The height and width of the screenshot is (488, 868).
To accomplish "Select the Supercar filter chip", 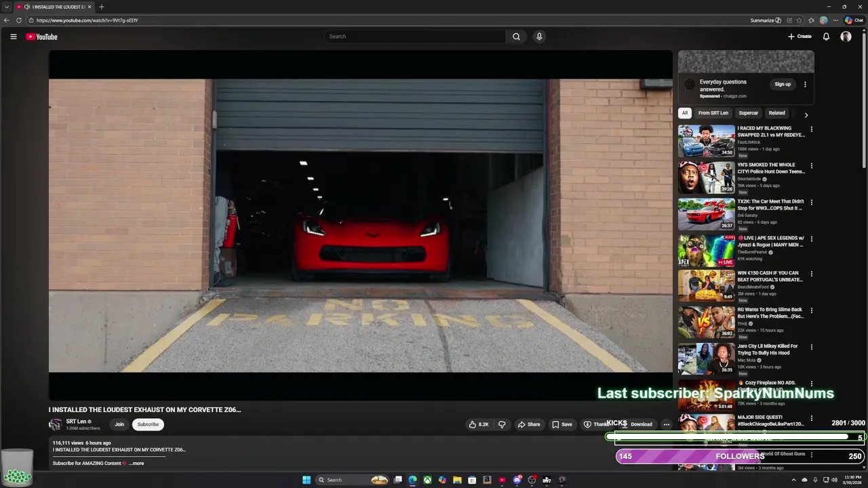I will coord(748,113).
